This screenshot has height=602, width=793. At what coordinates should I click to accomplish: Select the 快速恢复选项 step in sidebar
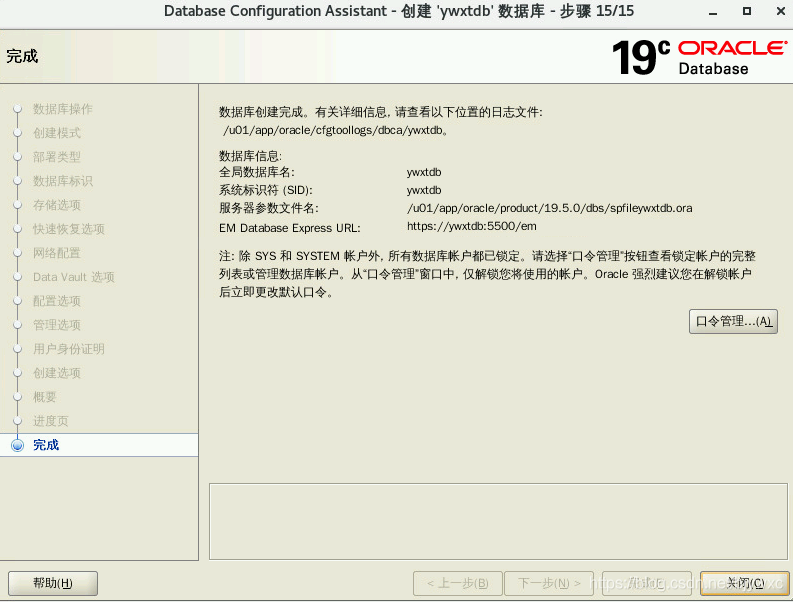coord(69,229)
